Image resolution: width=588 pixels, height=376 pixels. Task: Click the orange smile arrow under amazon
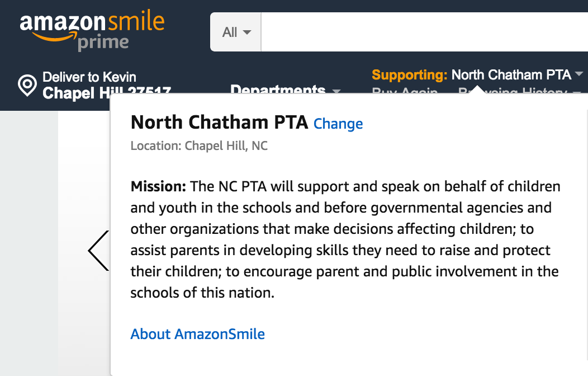(54, 36)
